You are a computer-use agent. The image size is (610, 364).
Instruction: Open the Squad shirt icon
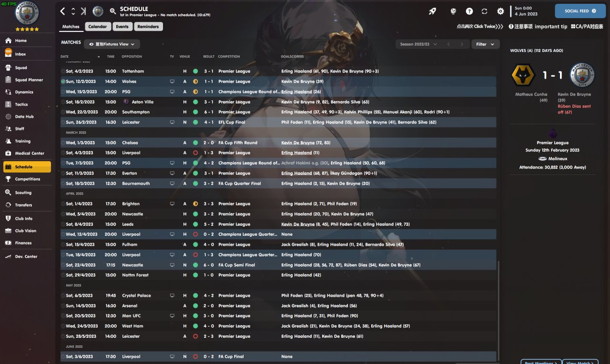(8, 68)
